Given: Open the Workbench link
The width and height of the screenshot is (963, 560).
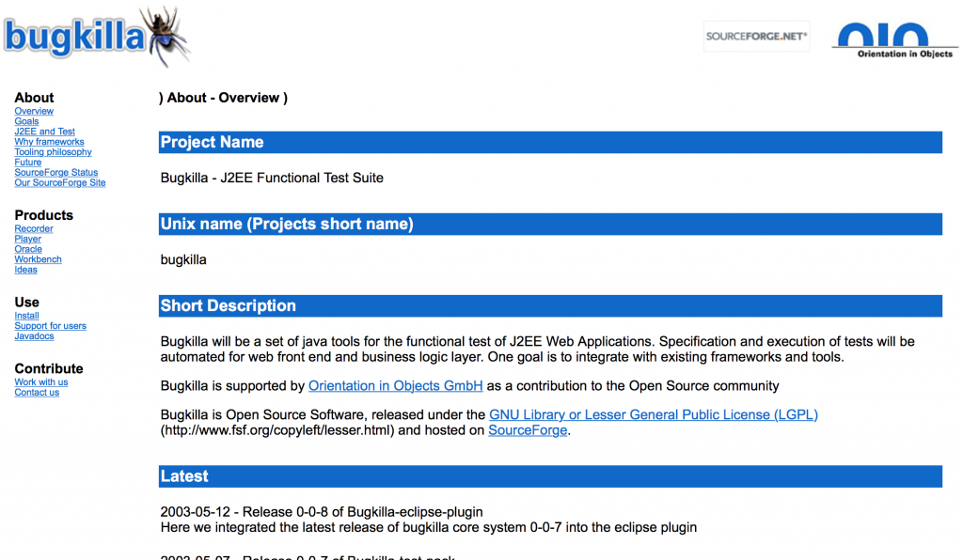Looking at the screenshot, I should coord(38,259).
